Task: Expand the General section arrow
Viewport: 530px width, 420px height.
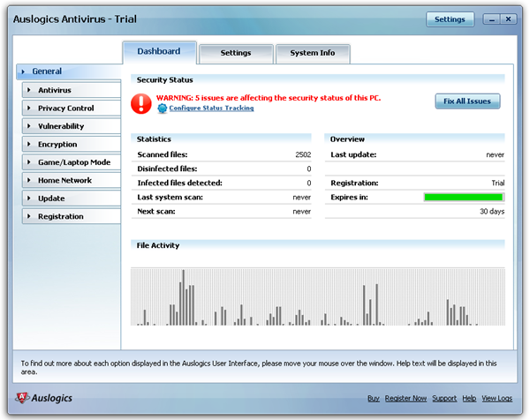Action: (x=23, y=71)
